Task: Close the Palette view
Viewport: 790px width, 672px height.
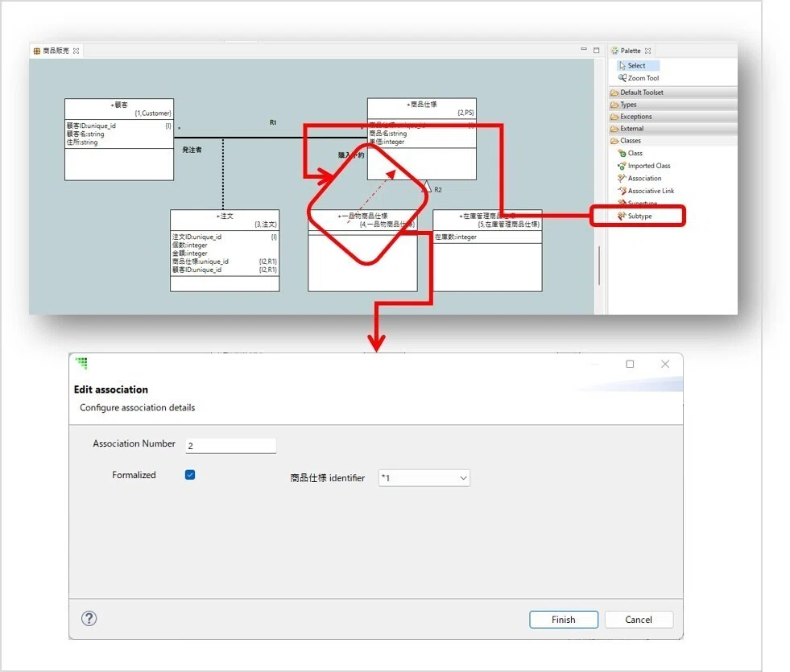Action: coord(648,51)
